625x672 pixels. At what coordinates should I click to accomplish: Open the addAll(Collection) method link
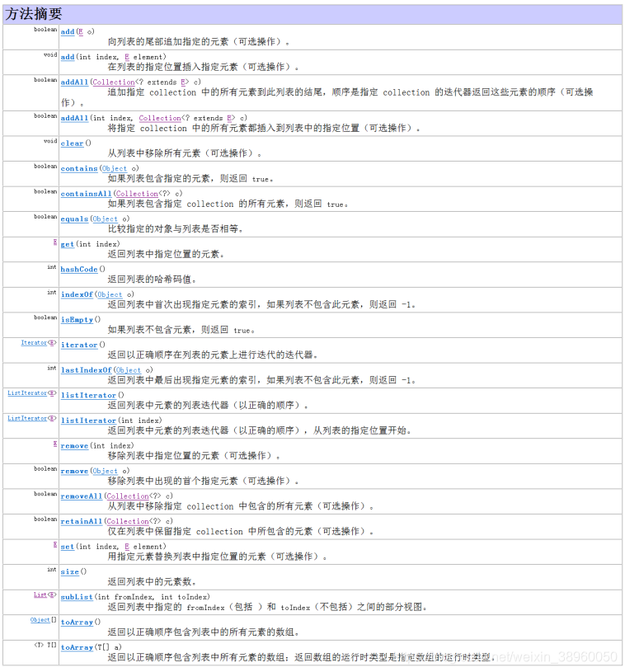(x=74, y=82)
